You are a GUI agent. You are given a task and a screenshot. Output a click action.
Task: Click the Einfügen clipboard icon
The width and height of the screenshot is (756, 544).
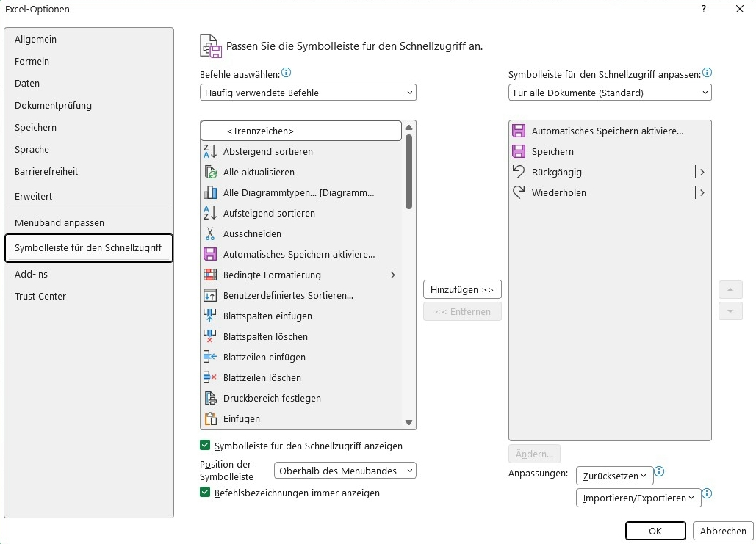[x=210, y=418]
